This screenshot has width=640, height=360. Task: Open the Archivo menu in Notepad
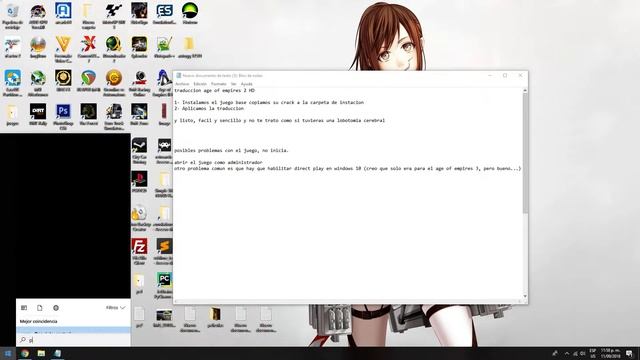click(182, 84)
